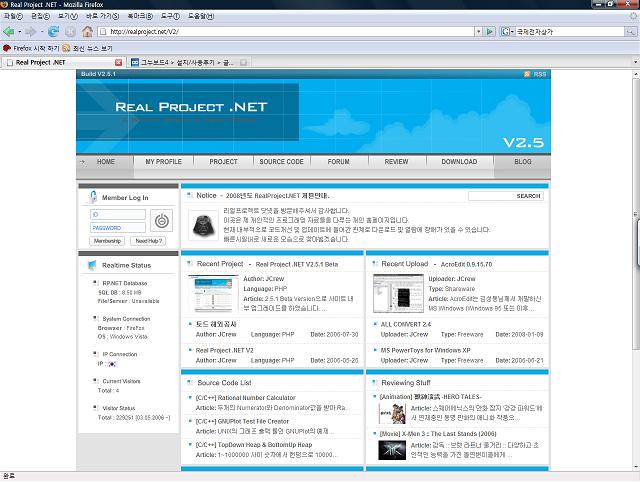
Task: Open the 도구 (Tools) menu
Action: point(169,17)
